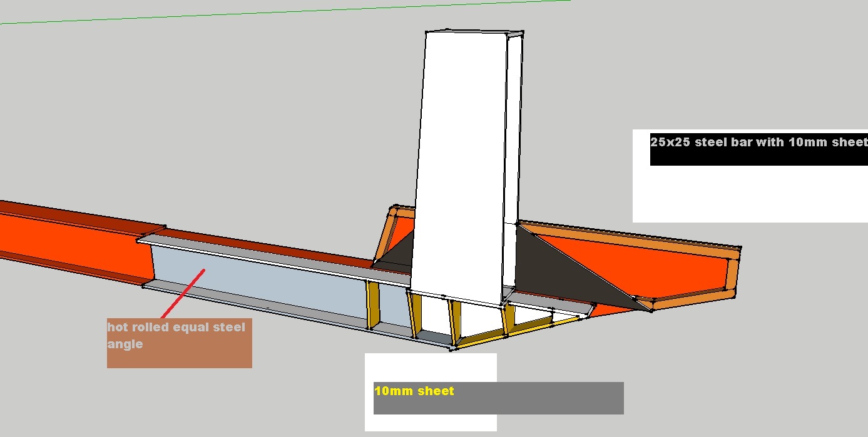Select the dark red top face of left beam
868x437 pixels.
[75, 211]
